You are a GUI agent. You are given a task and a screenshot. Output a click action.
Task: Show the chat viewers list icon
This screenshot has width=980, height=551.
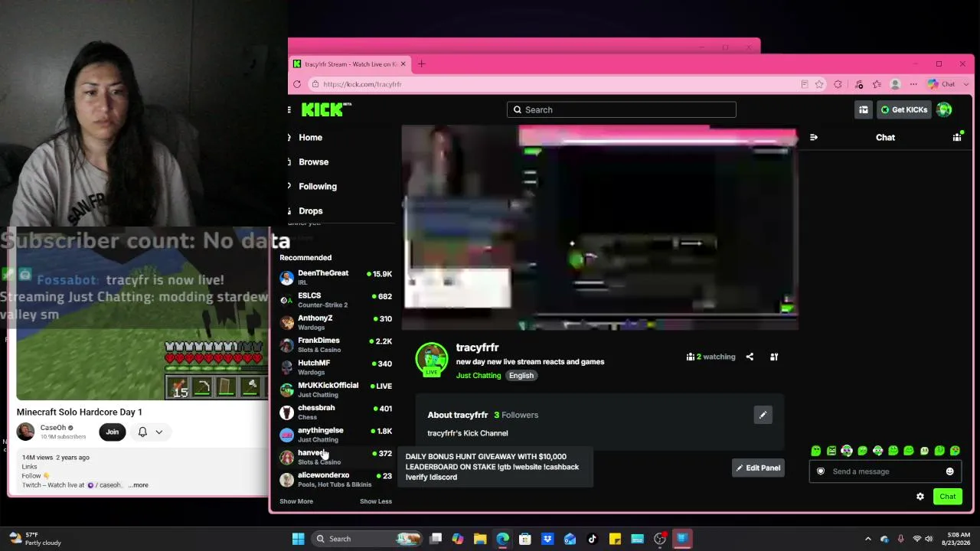(956, 138)
